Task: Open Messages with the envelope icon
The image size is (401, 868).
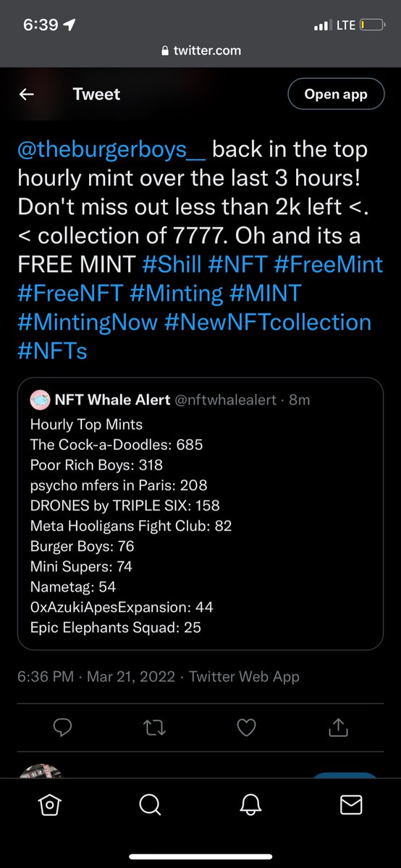Action: (x=351, y=804)
